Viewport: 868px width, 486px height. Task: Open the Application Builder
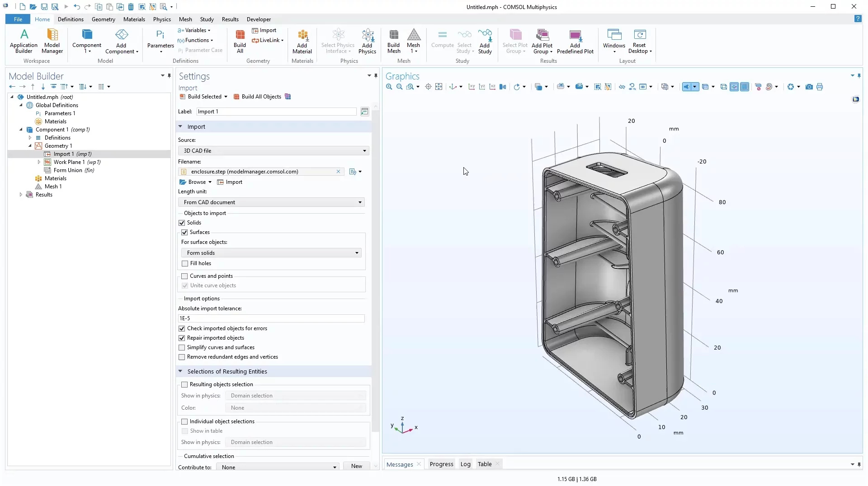tap(24, 41)
